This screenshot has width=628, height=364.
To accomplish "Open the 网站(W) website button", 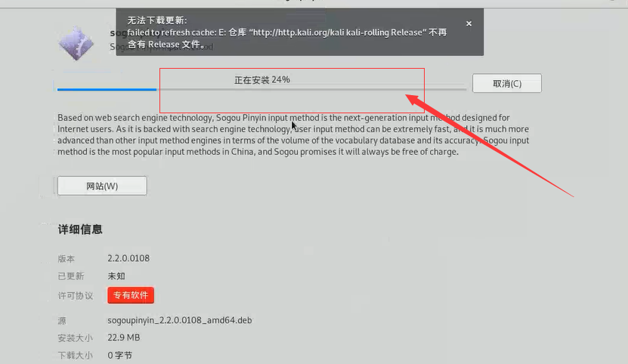I will [x=102, y=186].
